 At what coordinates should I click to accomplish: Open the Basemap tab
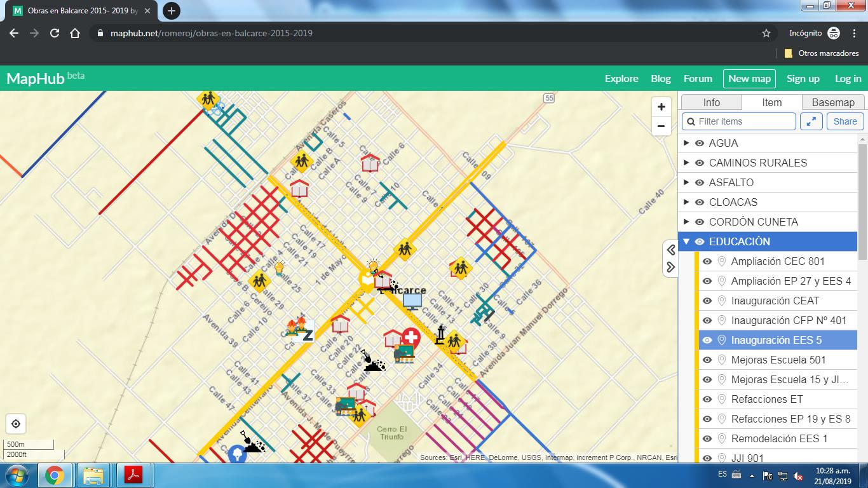coord(833,102)
